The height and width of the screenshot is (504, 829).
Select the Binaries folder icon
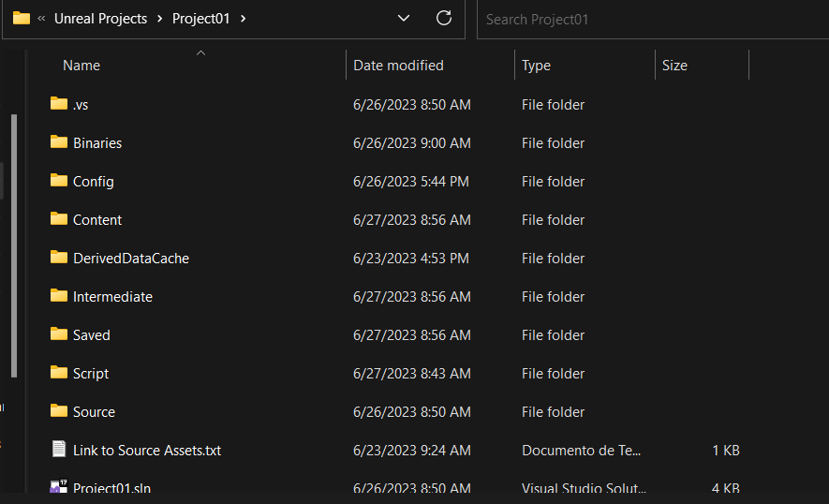[x=59, y=142]
